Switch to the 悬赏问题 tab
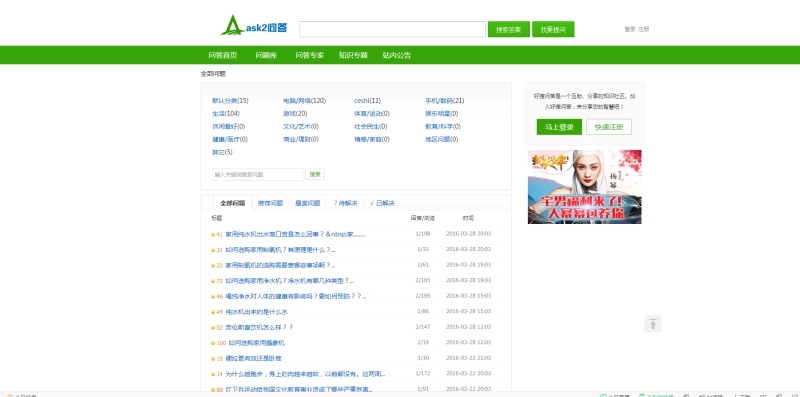The image size is (800, 397). click(x=308, y=203)
